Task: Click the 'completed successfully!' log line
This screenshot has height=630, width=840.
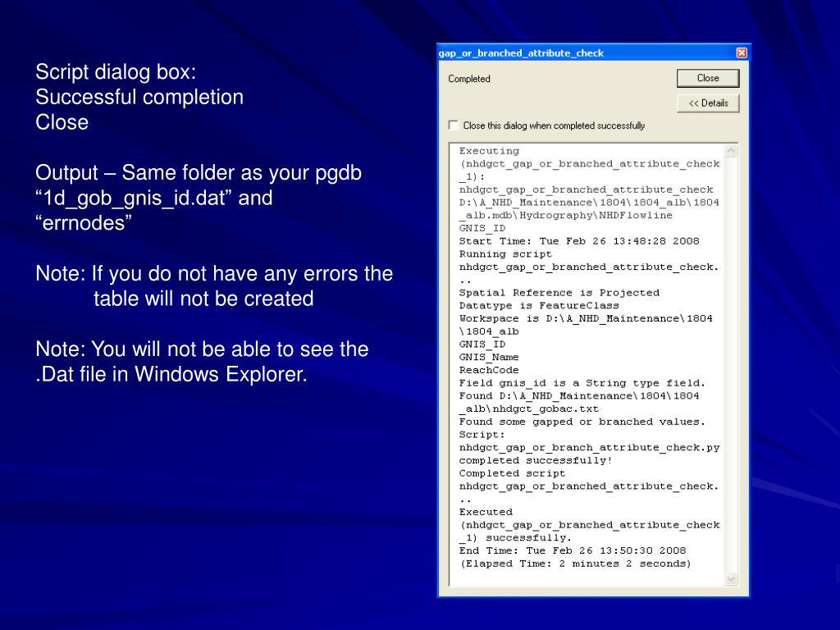Action: 536,460
